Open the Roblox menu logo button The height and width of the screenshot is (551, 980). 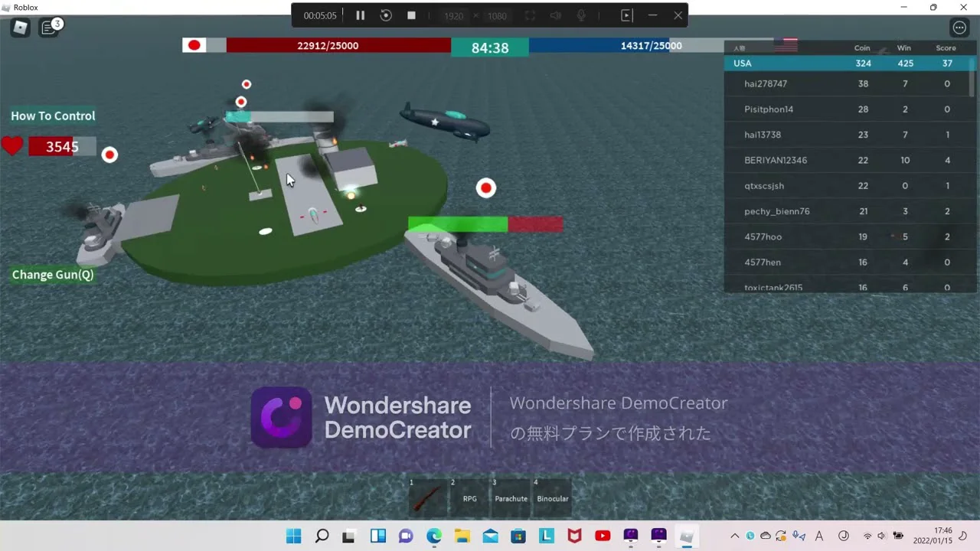tap(20, 28)
